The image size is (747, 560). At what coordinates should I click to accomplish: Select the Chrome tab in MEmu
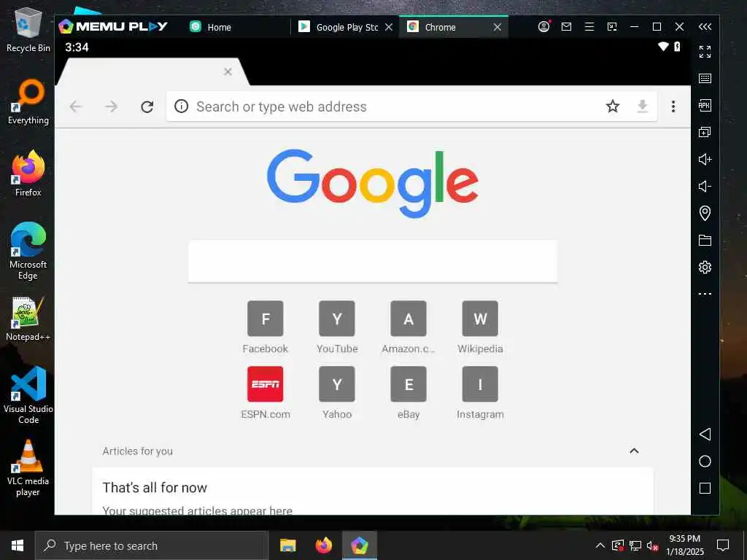click(x=440, y=27)
